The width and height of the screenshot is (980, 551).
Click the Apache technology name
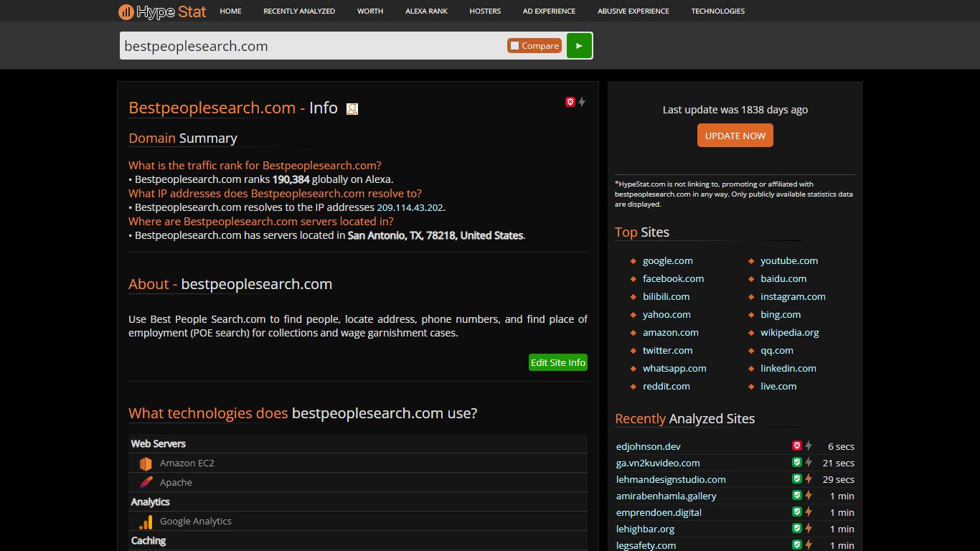176,483
